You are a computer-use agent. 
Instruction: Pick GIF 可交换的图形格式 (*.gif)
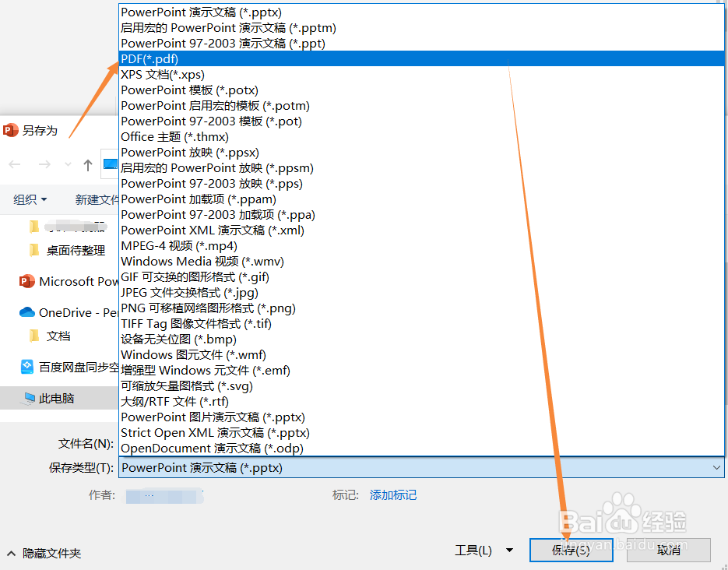click(x=421, y=277)
